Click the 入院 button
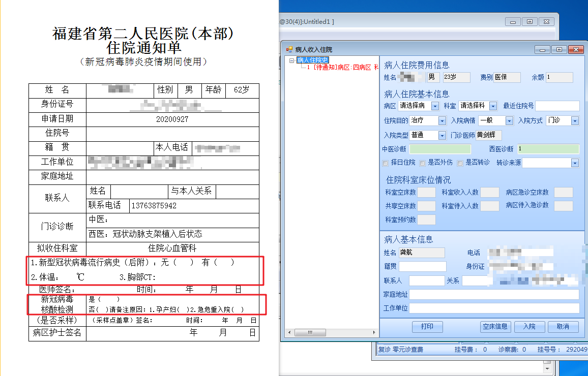Image resolution: width=588 pixels, height=376 pixels. coord(529,327)
